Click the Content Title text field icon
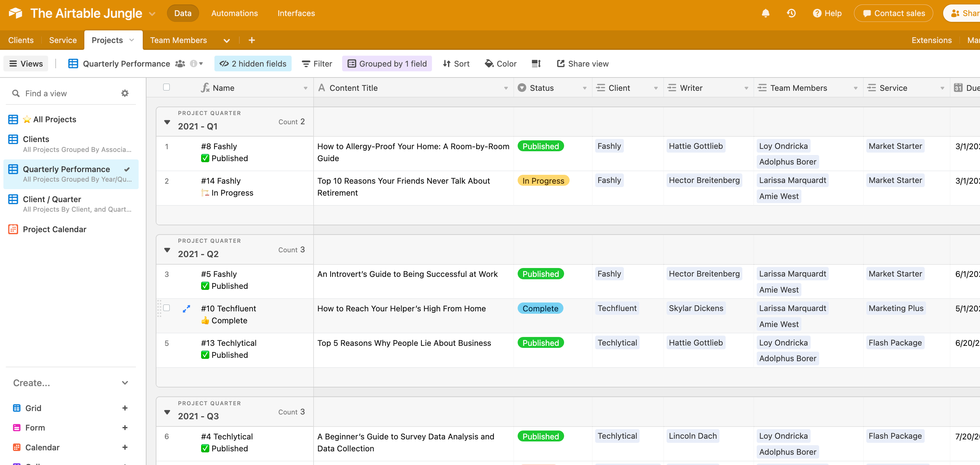 point(321,88)
